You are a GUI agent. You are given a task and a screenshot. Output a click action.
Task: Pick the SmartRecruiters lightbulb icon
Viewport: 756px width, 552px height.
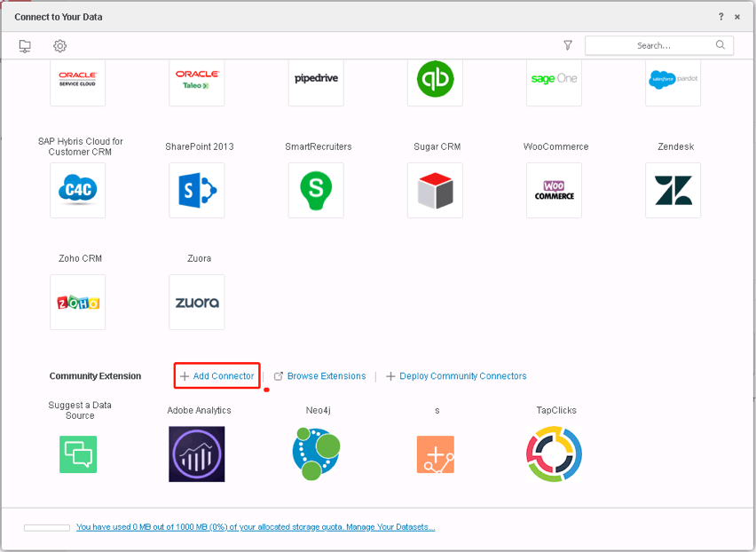pyautogui.click(x=316, y=190)
